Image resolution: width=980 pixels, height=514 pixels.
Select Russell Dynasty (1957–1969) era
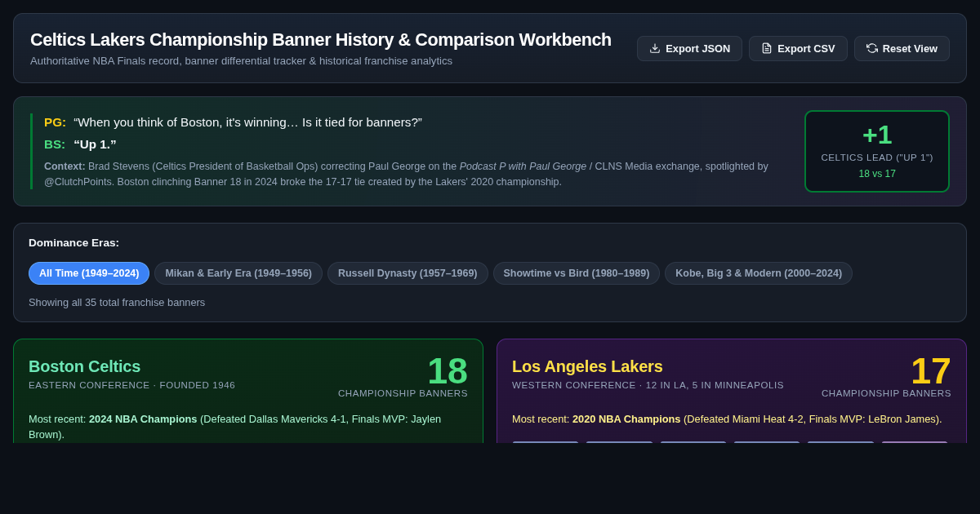pos(408,273)
